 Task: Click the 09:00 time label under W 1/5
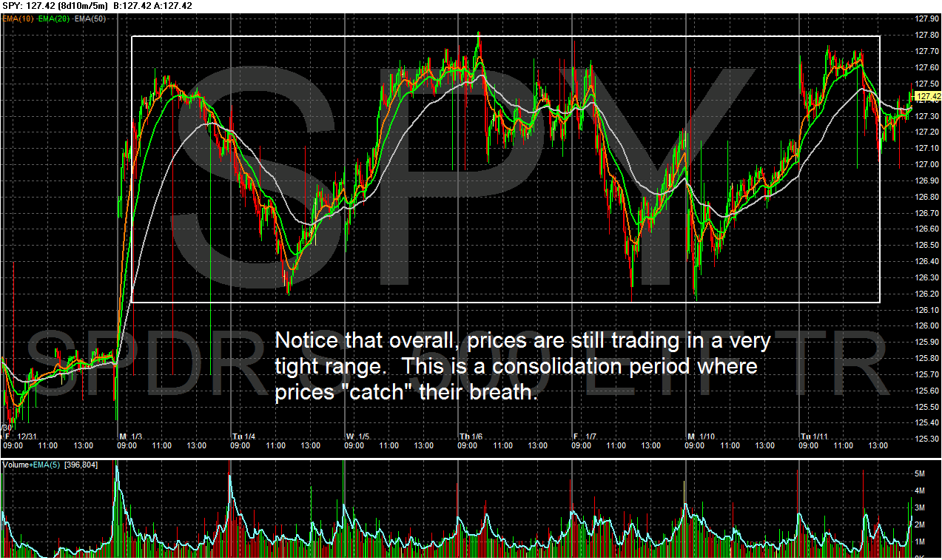tap(354, 446)
